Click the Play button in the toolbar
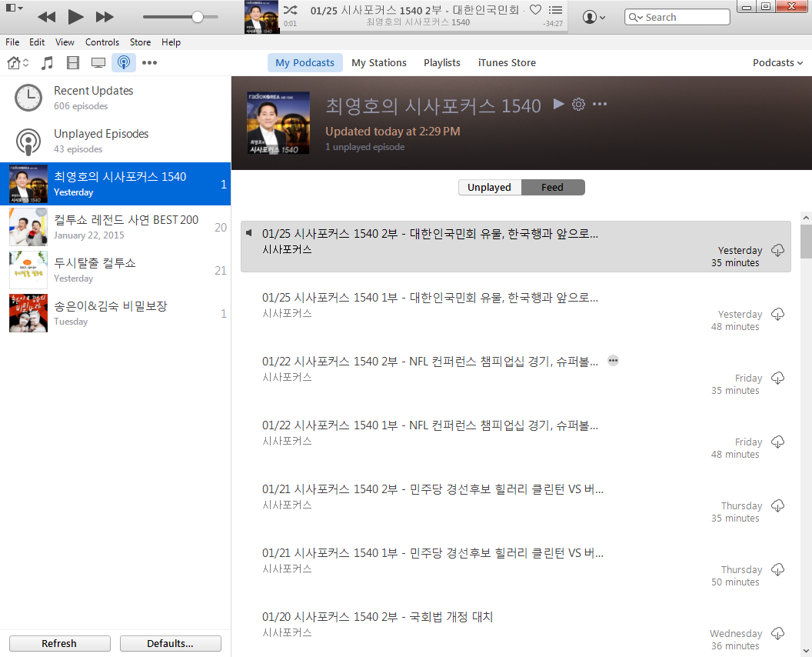Image resolution: width=812 pixels, height=657 pixels. pos(75,17)
